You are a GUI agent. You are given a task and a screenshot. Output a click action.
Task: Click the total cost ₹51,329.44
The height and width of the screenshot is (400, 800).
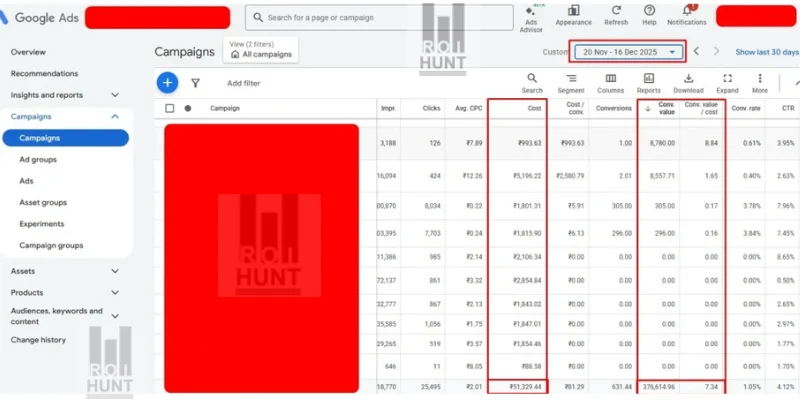point(526,386)
